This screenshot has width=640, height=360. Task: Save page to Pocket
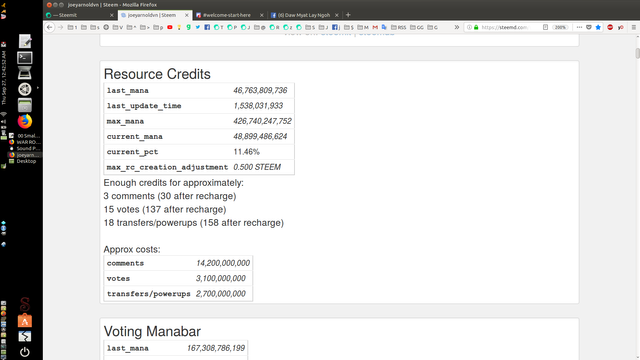tap(589, 27)
